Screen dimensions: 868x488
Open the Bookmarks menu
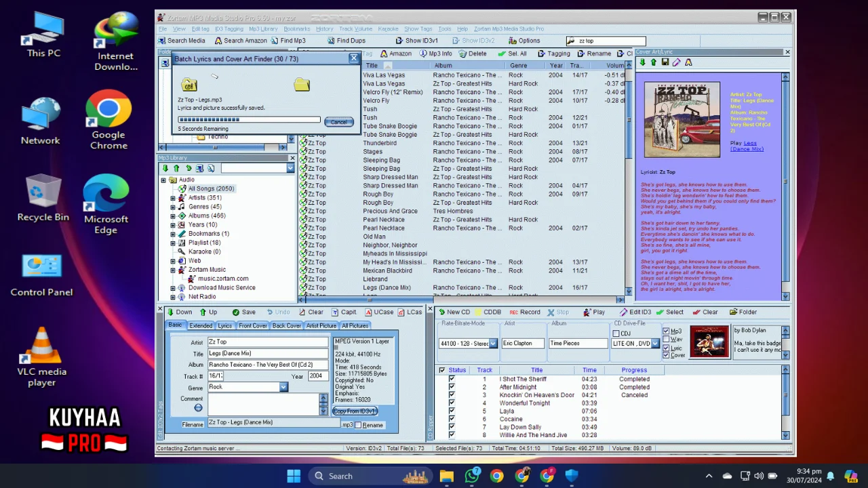(x=297, y=29)
